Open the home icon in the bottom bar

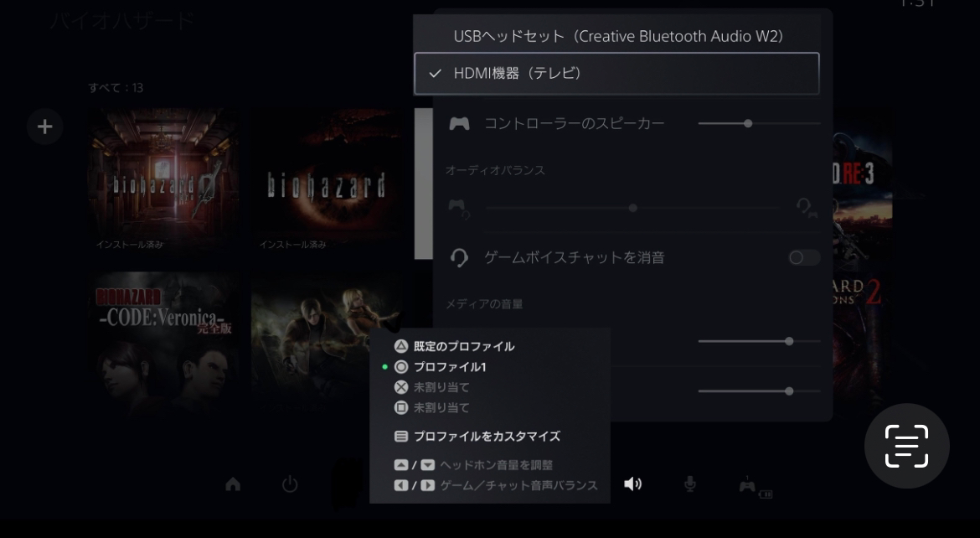pyautogui.click(x=233, y=484)
